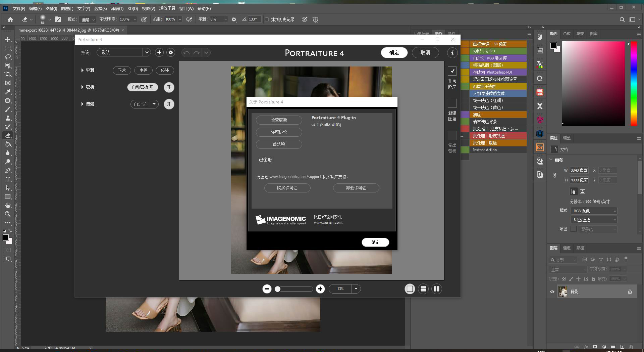Viewport: 644px width, 352px height.
Task: Open the 滤镜(T) filter menu
Action: 117,8
